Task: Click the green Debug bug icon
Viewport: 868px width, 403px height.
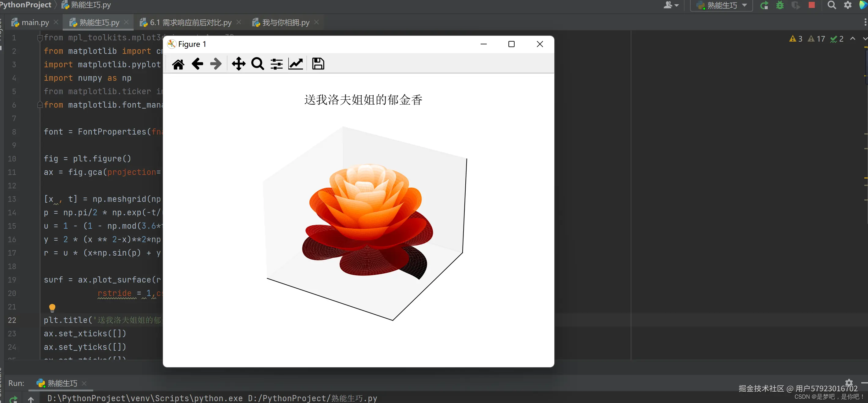Action: click(780, 5)
